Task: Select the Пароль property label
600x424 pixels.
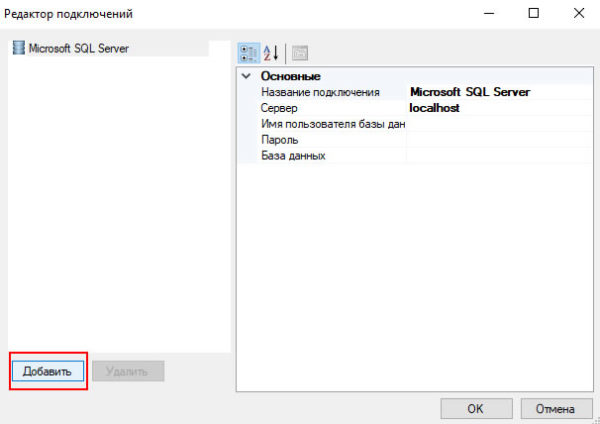Action: 279,140
